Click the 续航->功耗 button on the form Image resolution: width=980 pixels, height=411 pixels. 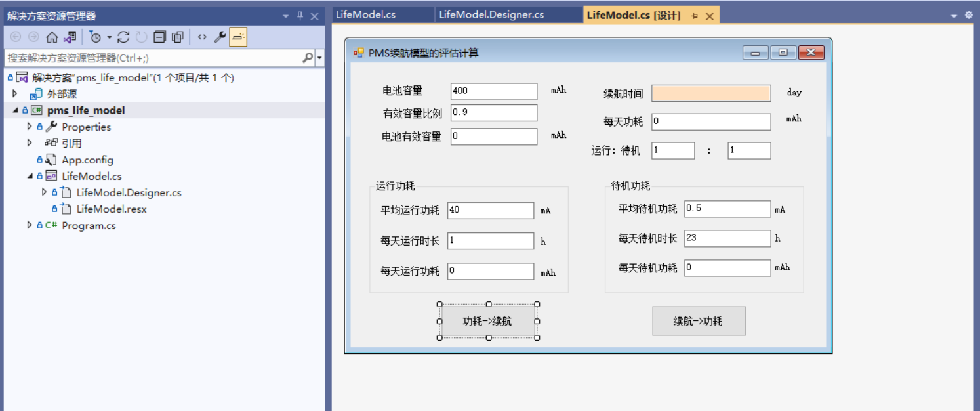click(x=699, y=321)
